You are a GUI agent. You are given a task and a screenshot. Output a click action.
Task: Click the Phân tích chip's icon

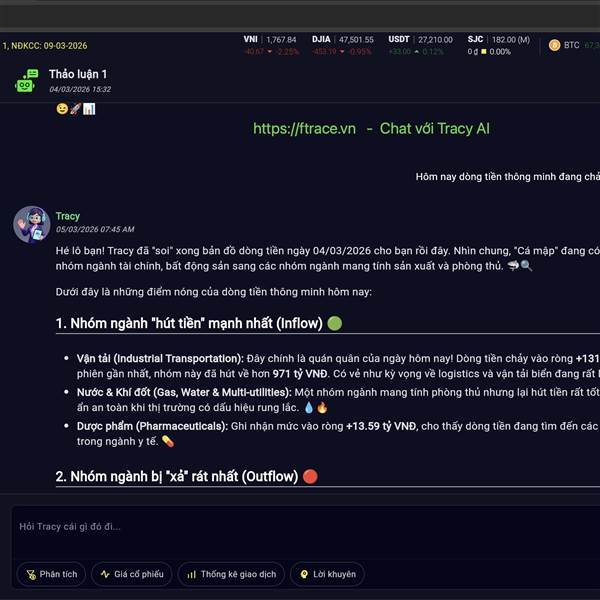[x=31, y=574]
